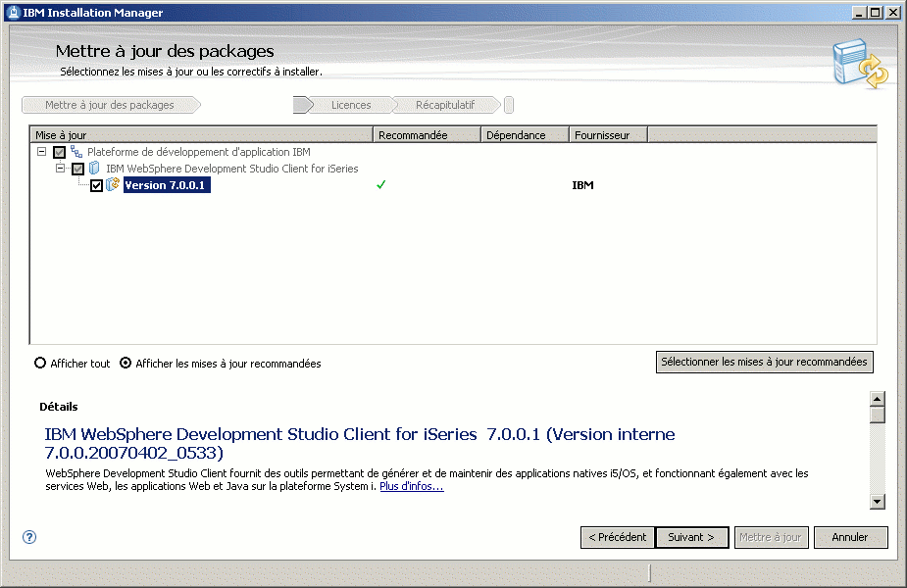Select Afficher les mises à jour recommandées radio

coord(126,364)
